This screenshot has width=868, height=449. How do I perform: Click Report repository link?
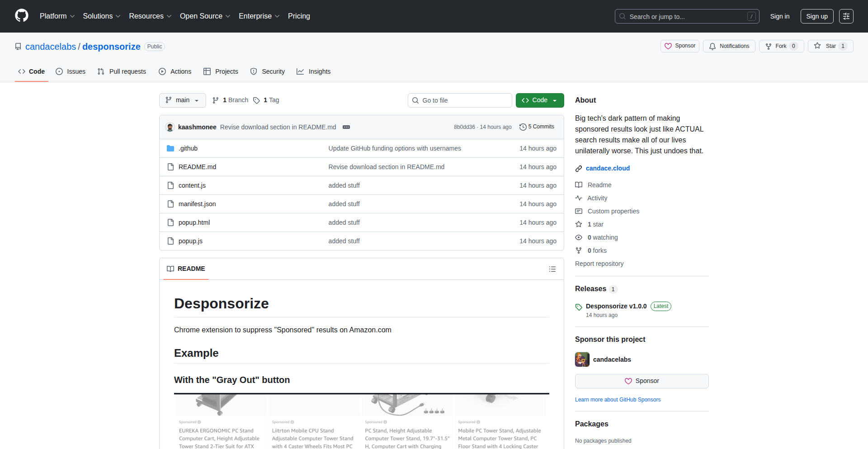coord(599,264)
